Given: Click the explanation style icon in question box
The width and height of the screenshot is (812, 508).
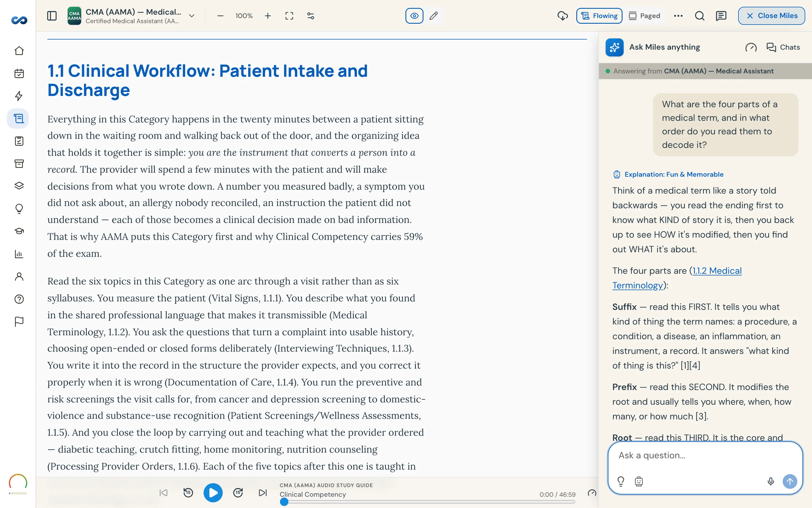Looking at the screenshot, I should [x=639, y=481].
